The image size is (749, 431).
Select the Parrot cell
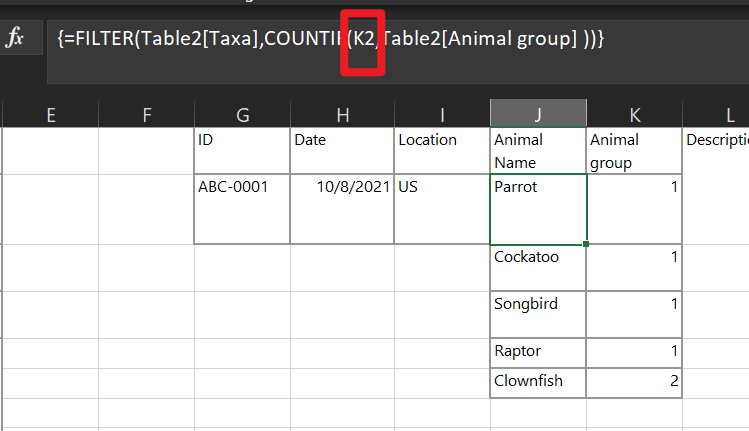(538, 209)
